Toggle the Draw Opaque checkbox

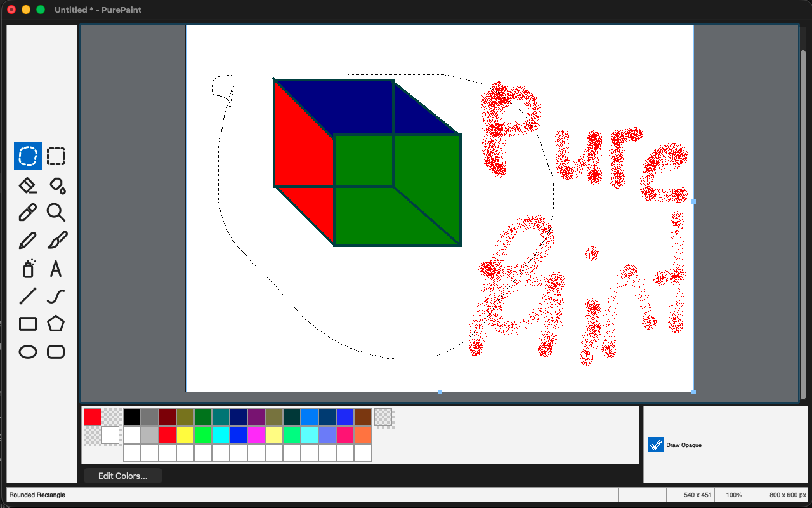[656, 444]
